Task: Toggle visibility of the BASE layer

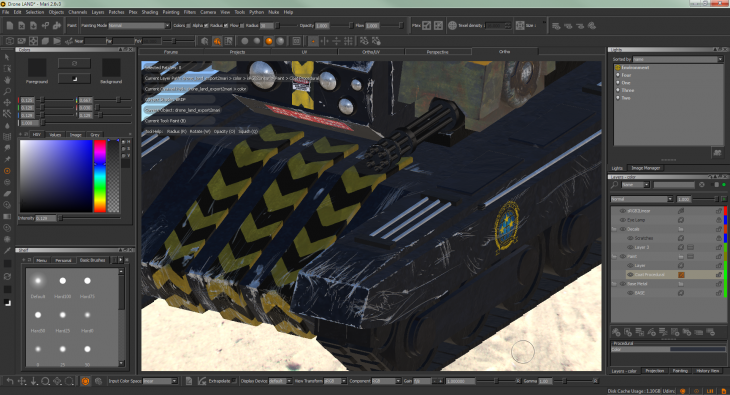Action: 630,293
